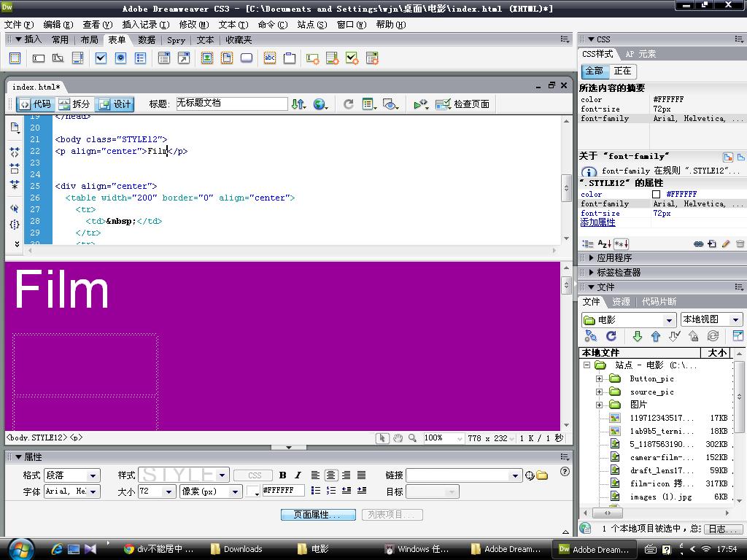The image size is (747, 560).
Task: Select the Hand tool in status bar
Action: 398,438
